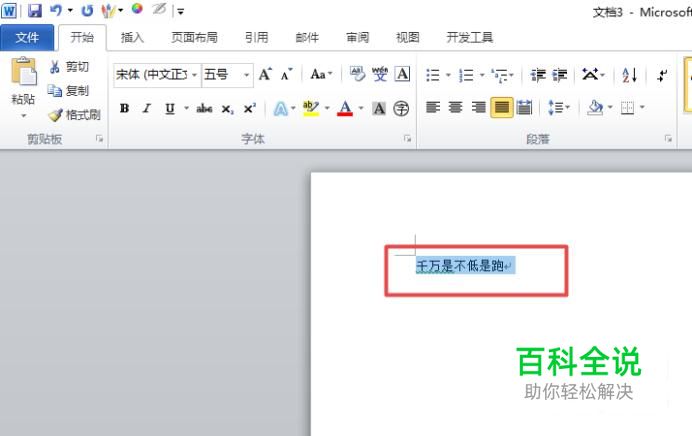This screenshot has width=692, height=436.
Task: Align text right
Action: click(x=478, y=107)
